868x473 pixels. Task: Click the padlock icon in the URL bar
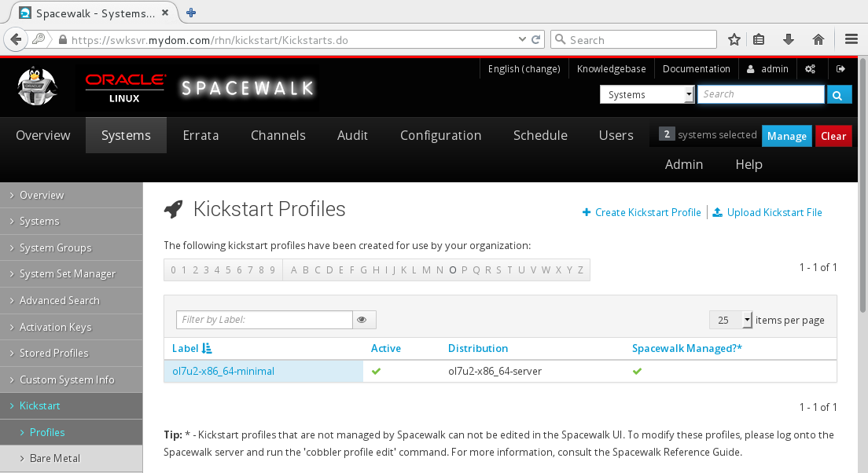coord(63,40)
